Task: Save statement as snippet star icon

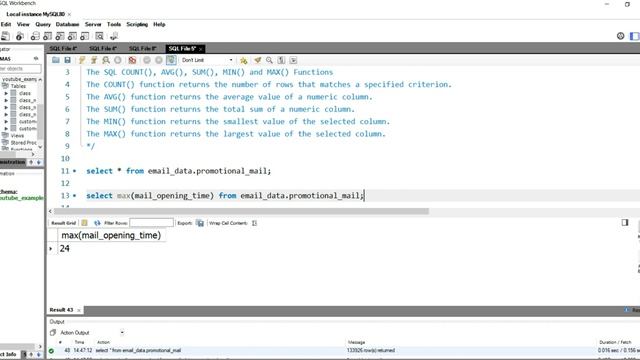Action: tap(244, 60)
